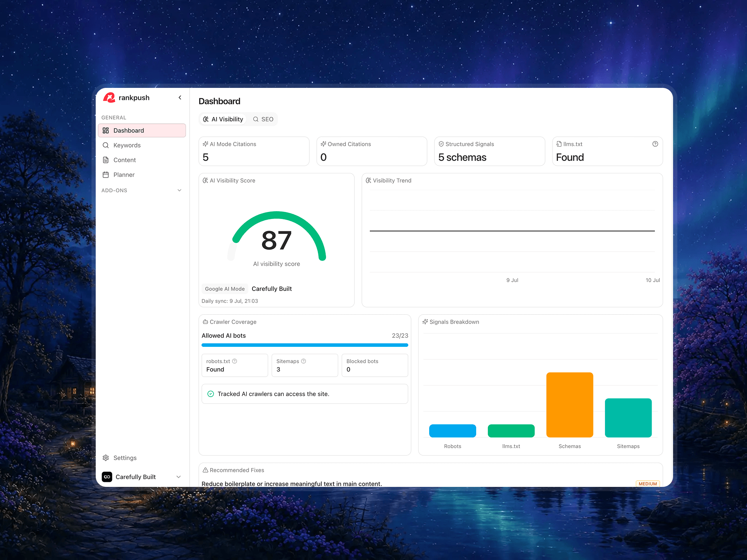Click the 'Reduce boilerplate' recommended fix text

(x=292, y=484)
